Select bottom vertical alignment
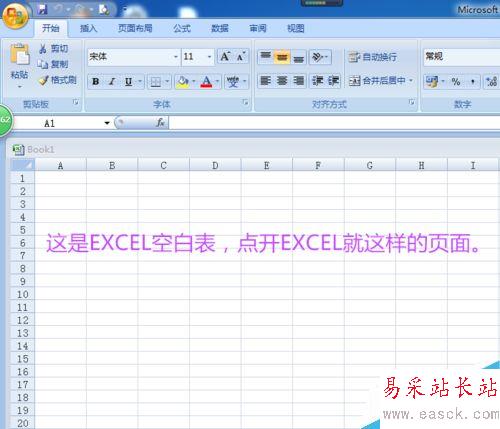500x429 pixels. [299, 57]
